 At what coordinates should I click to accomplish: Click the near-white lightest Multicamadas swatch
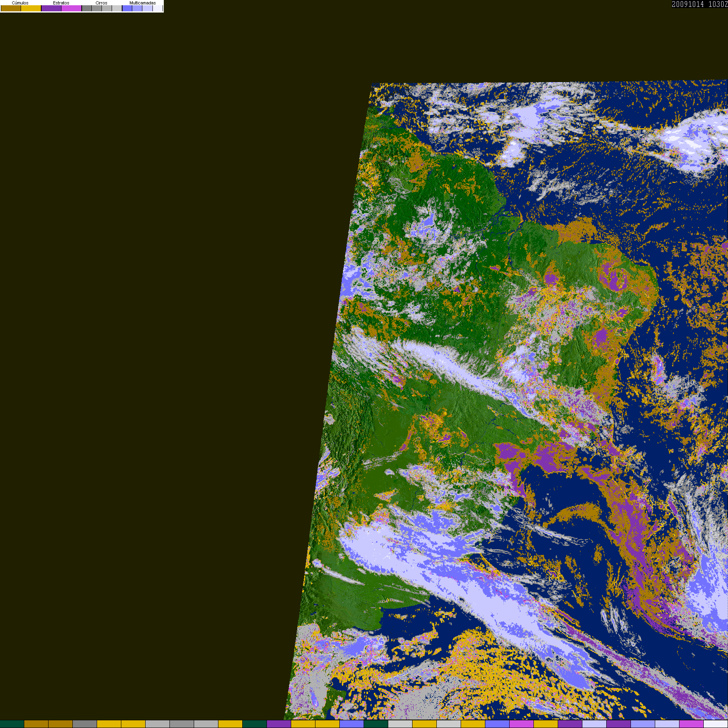point(158,8)
